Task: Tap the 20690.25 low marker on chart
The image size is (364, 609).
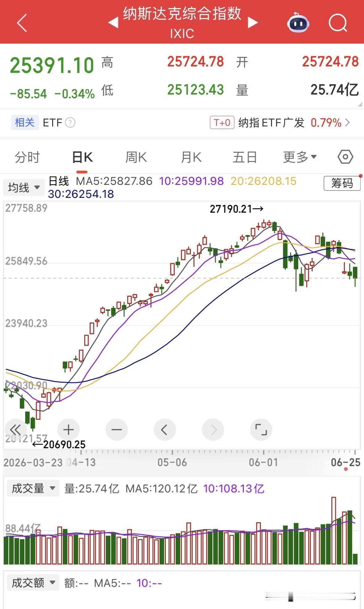Action: point(59,445)
